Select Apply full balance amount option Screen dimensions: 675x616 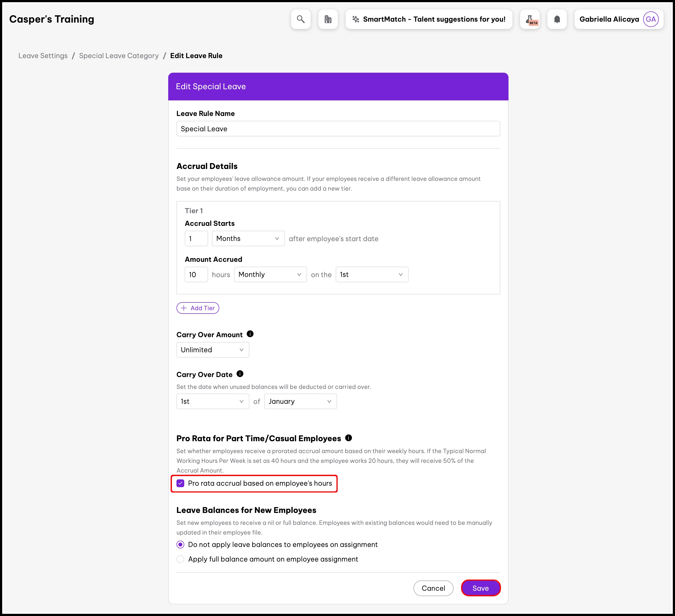click(180, 559)
